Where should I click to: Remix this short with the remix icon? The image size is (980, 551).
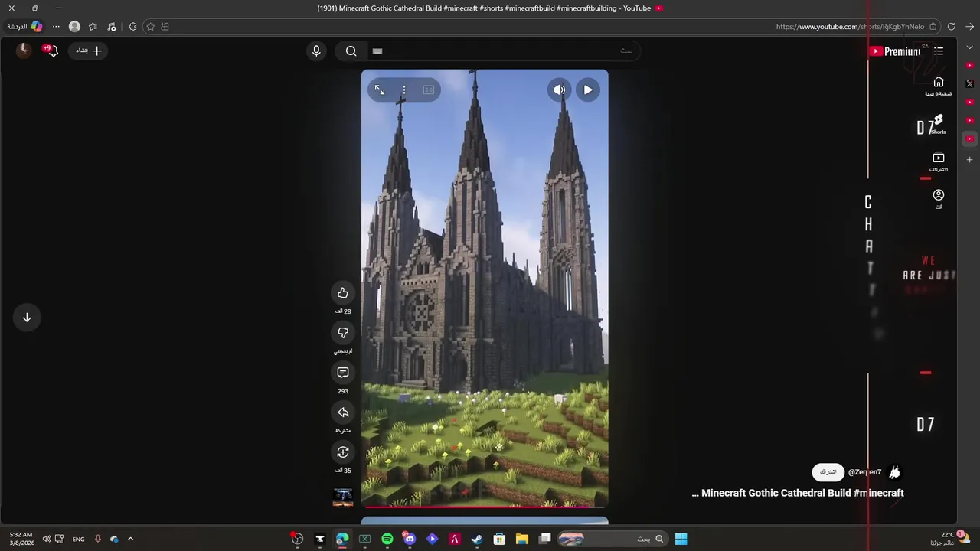click(x=342, y=452)
